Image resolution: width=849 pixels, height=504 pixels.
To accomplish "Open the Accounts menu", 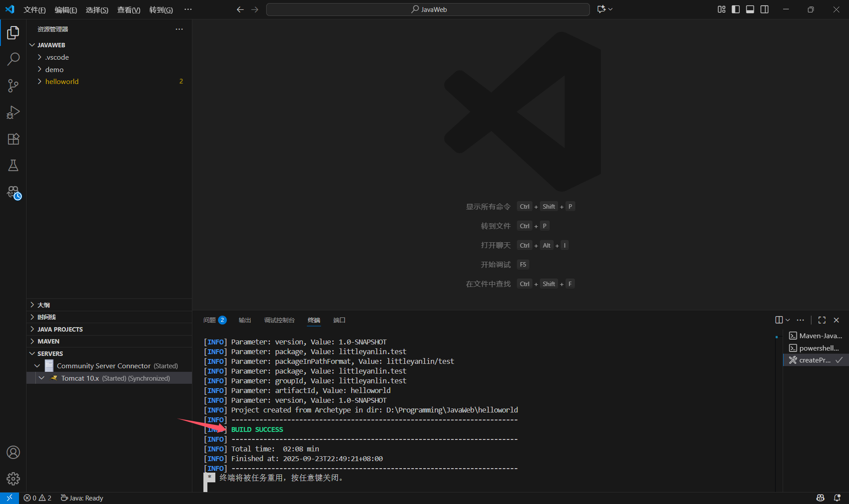I will tap(13, 452).
